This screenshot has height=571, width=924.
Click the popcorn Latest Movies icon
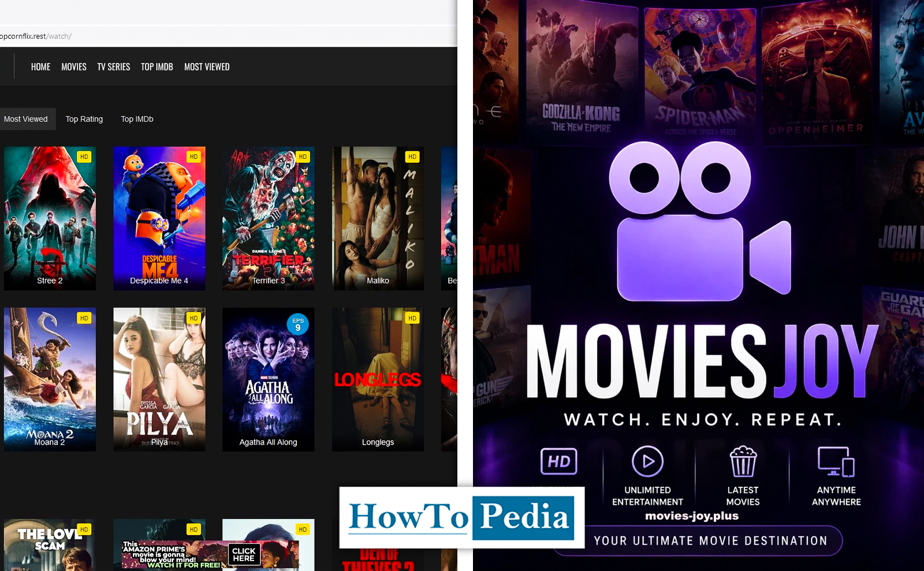(743, 461)
